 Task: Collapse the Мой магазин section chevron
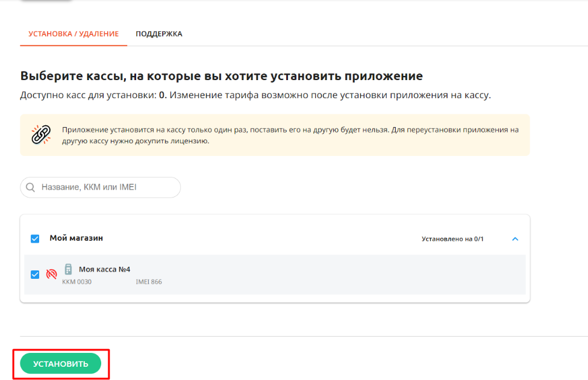tap(515, 238)
